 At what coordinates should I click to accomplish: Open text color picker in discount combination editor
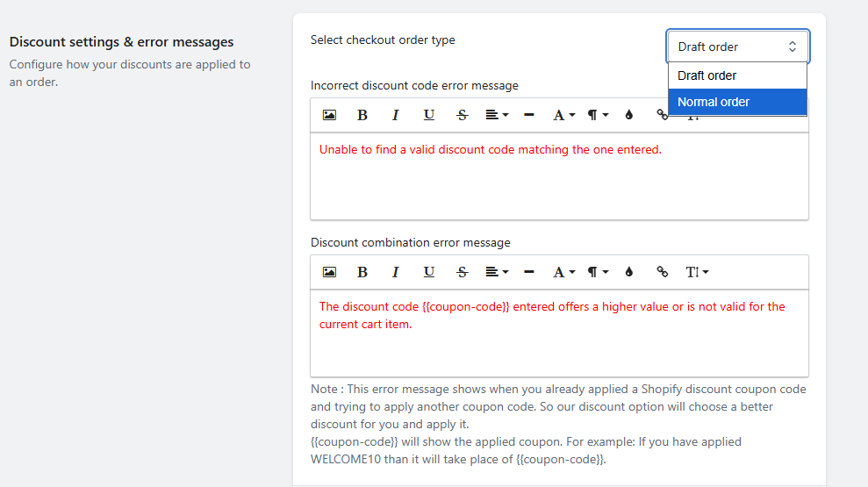[x=629, y=272]
